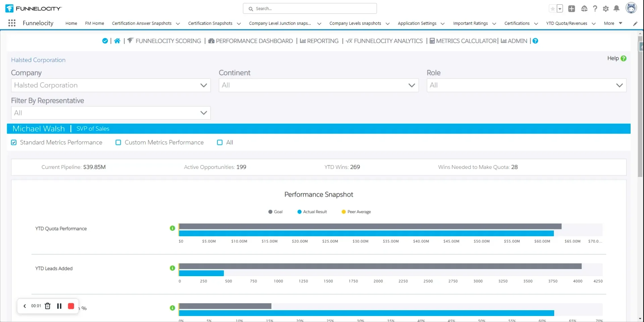Open the Salesforce help question mark icon
This screenshot has height=322, width=644.
pyautogui.click(x=595, y=9)
